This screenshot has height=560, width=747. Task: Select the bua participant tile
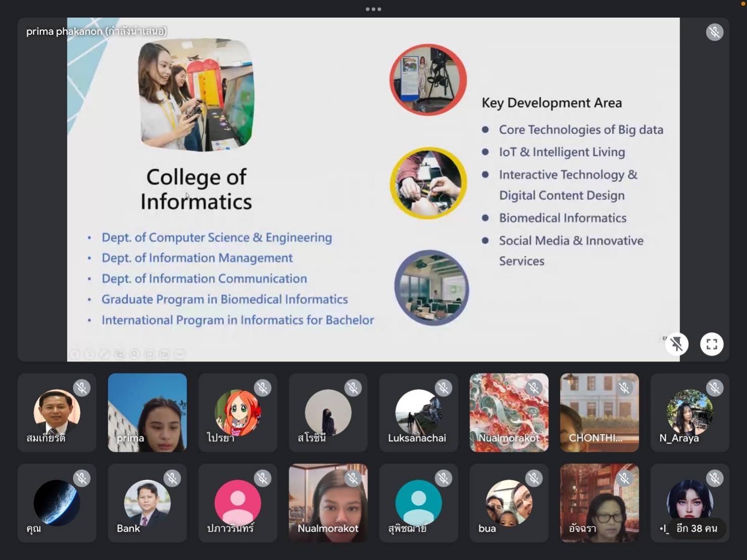click(x=509, y=503)
